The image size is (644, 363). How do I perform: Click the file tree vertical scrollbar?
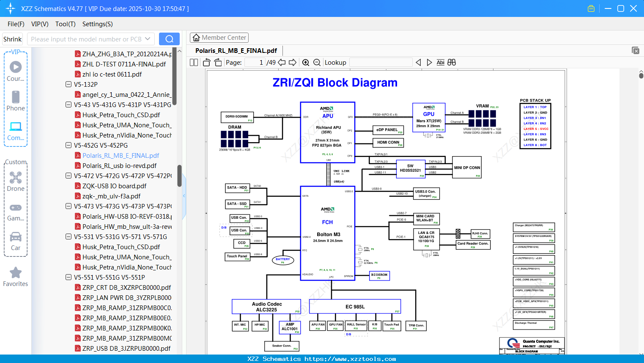coord(179,176)
